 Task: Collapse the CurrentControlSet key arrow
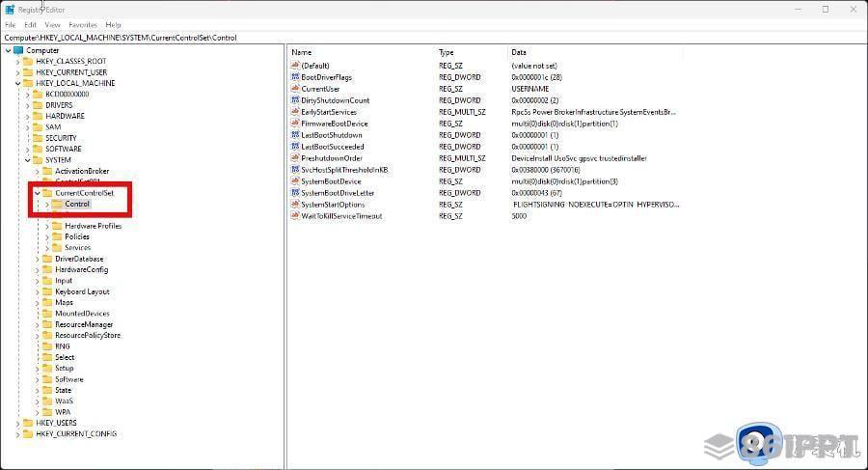point(37,193)
